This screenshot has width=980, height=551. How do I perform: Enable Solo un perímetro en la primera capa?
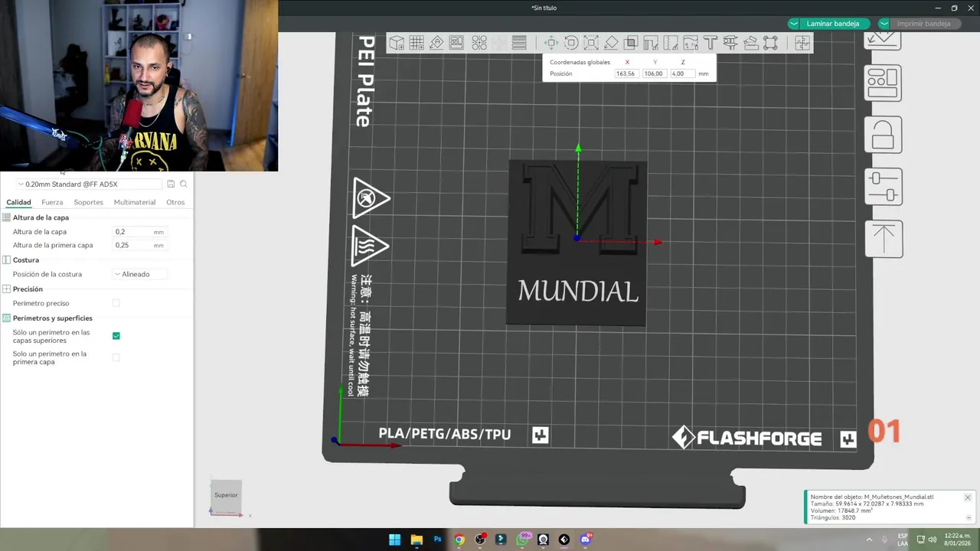coord(116,357)
